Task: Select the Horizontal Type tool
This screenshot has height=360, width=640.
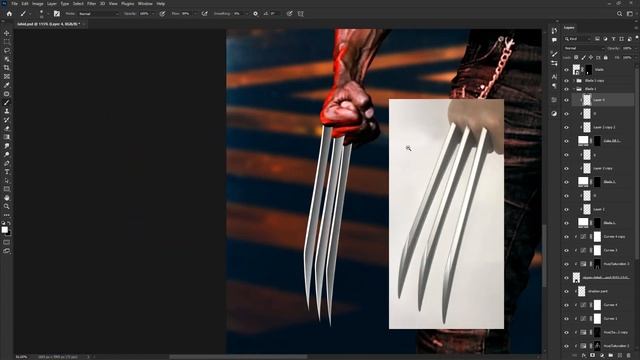Action: tap(7, 172)
